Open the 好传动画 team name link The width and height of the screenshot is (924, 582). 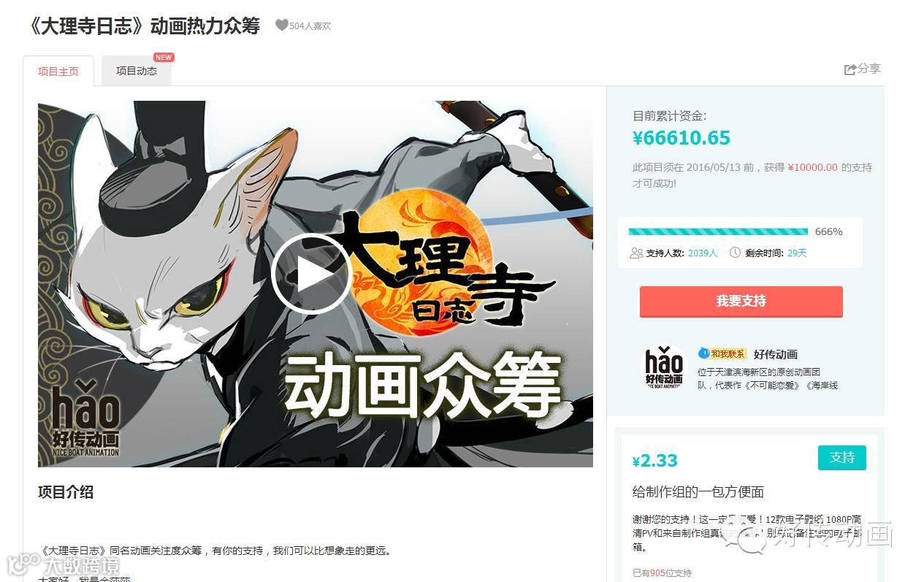click(776, 354)
